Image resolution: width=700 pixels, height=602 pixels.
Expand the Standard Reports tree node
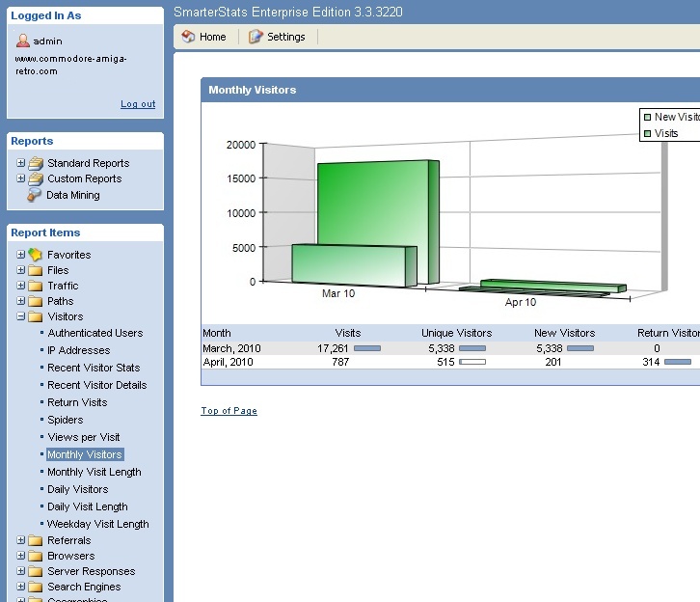[x=20, y=163]
